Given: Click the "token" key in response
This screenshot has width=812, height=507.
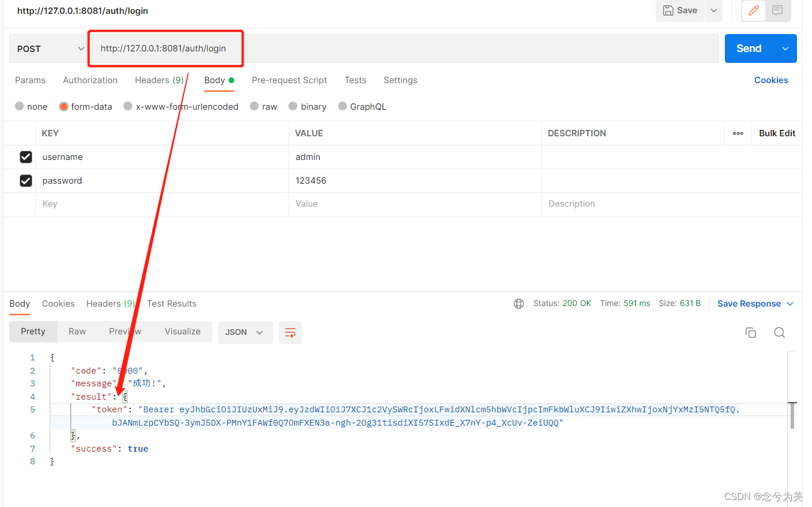Looking at the screenshot, I should [x=110, y=409].
